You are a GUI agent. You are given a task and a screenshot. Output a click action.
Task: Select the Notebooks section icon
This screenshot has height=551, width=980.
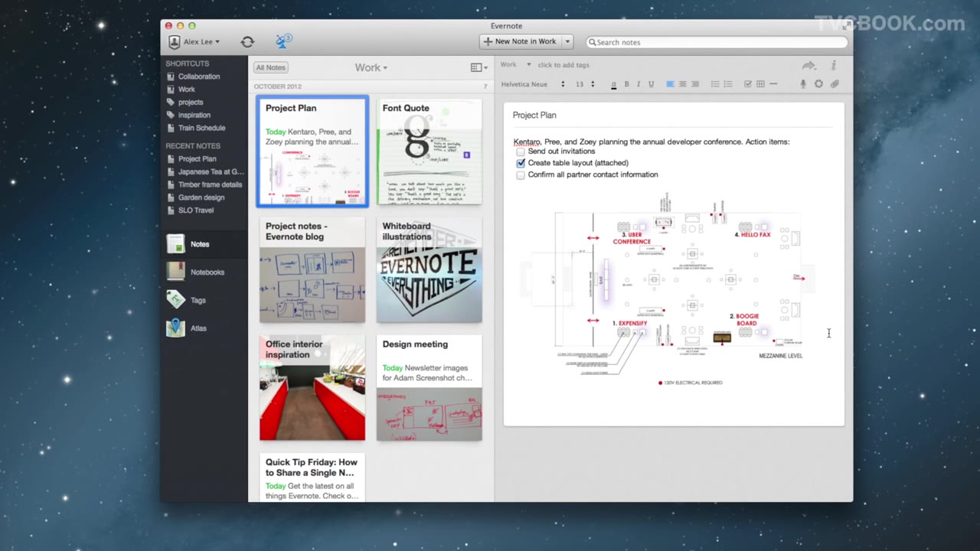[x=176, y=272]
